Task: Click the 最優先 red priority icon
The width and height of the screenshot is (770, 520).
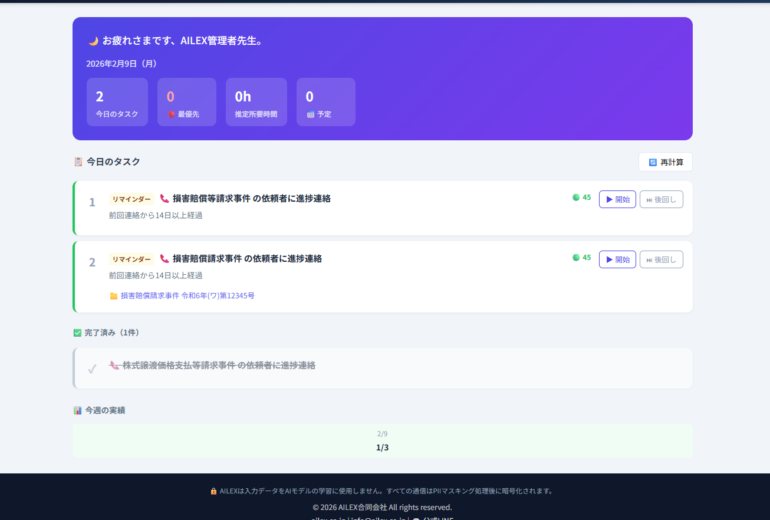Action: (172, 115)
